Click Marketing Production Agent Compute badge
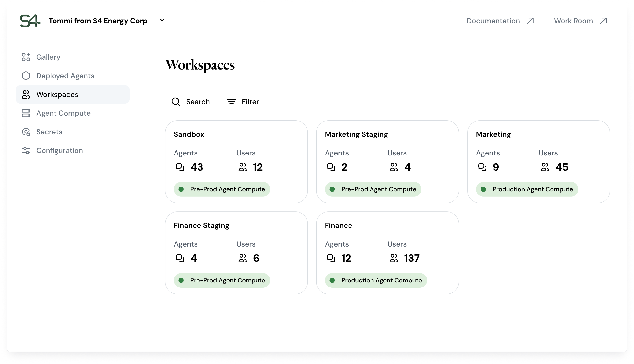The image size is (634, 364). click(527, 189)
